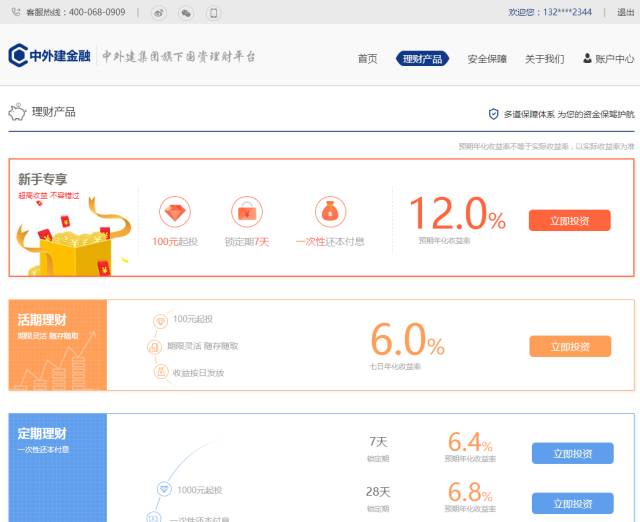Viewport: 640px width, 522px height.
Task: Click the diamond icon beside 活期 100元起投
Action: [160, 321]
